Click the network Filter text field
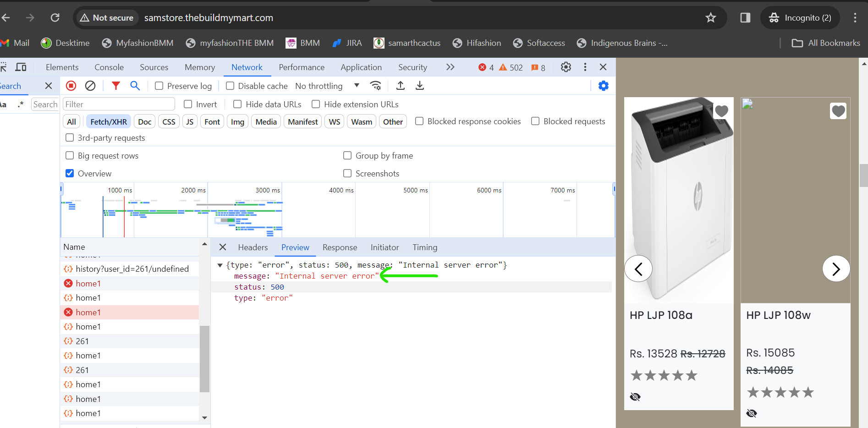Screen dimensions: 868x428 [119, 104]
